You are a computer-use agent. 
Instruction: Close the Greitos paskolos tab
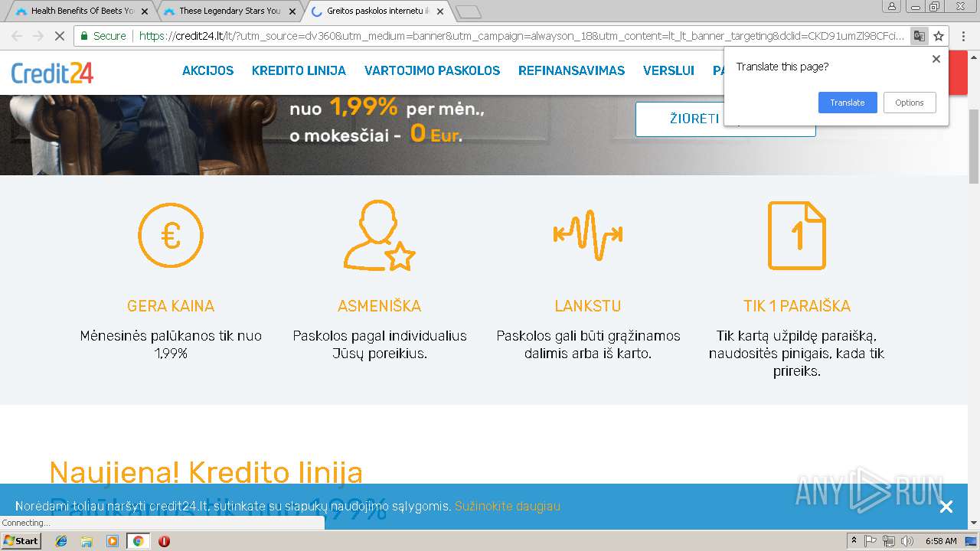(439, 11)
